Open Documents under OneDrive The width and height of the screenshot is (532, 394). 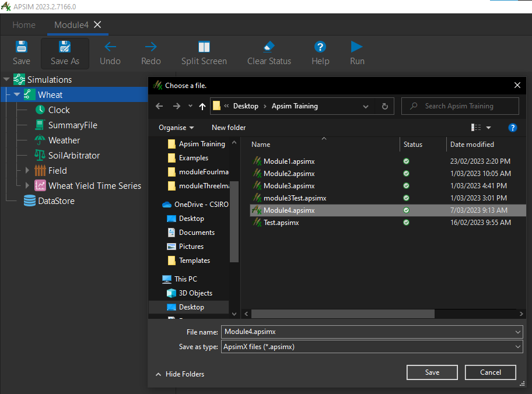click(191, 233)
